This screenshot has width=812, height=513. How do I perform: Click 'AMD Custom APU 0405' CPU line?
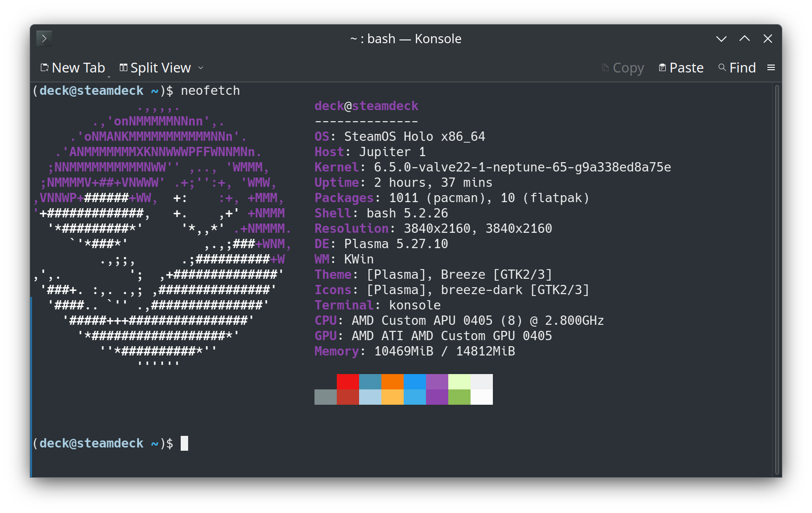[422, 321]
